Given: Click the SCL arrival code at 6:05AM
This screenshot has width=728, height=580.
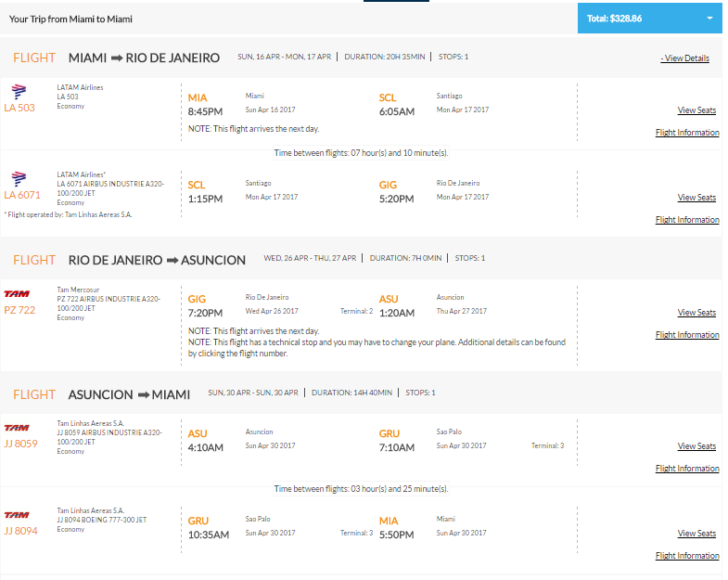Looking at the screenshot, I should tap(388, 98).
